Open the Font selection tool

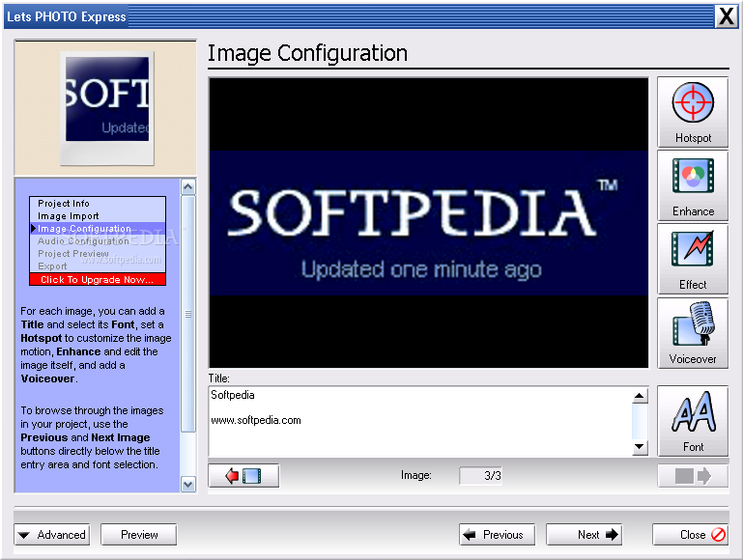point(693,421)
